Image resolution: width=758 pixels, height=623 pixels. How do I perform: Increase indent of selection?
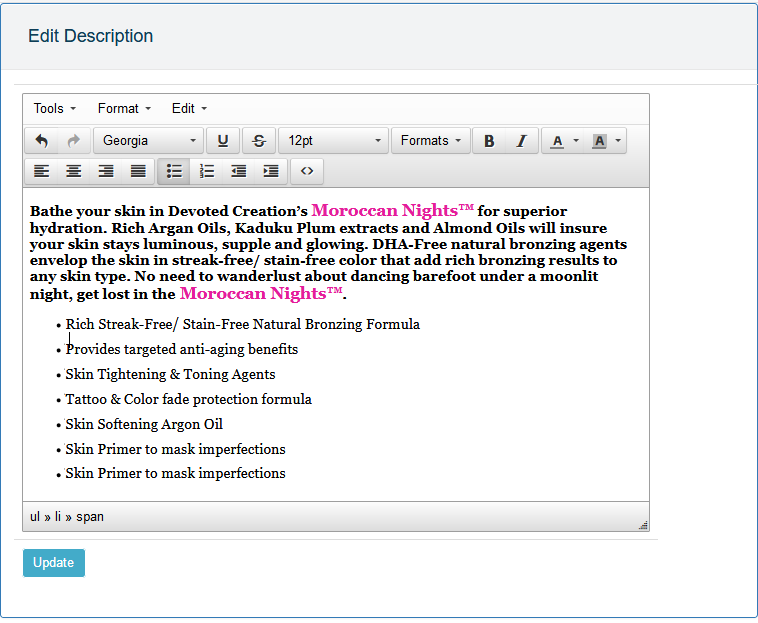click(271, 171)
